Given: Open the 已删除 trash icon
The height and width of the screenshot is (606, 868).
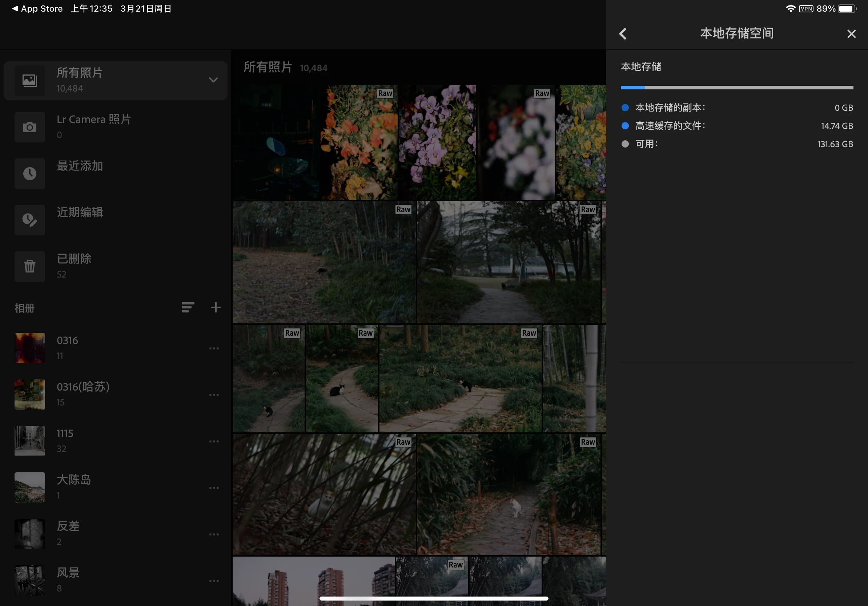Looking at the screenshot, I should 29,266.
